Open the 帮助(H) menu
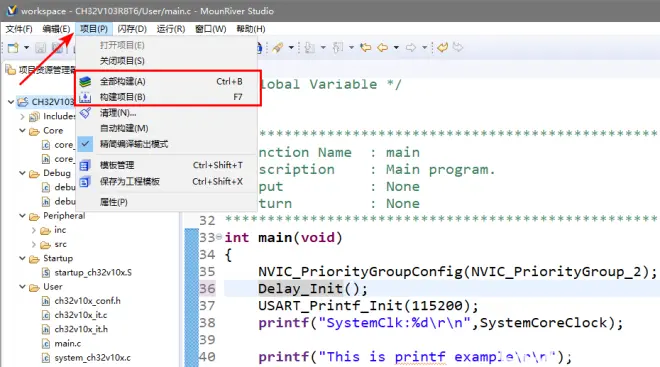Viewport: 660px width, 367px height. [250, 29]
